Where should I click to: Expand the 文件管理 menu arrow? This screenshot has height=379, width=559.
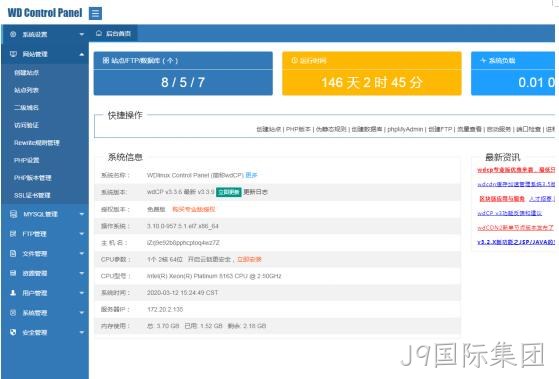tap(82, 253)
